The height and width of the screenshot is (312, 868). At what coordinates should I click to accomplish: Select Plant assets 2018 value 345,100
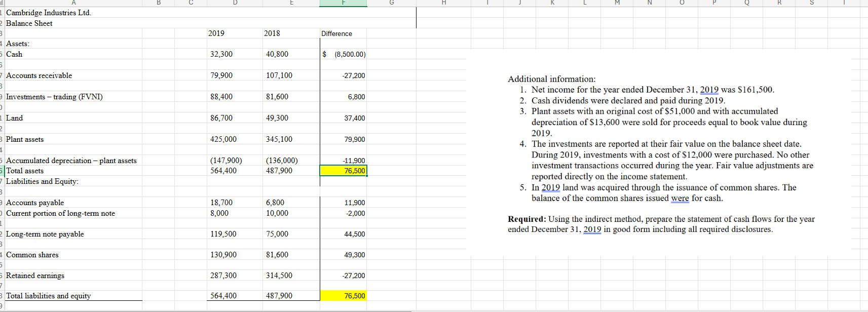[279, 139]
